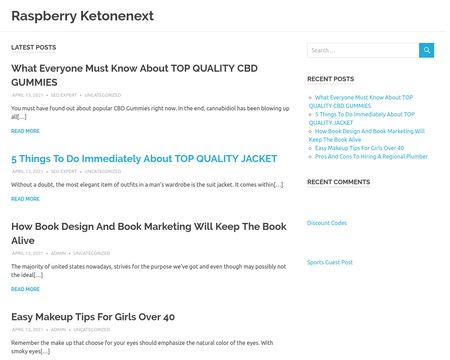Select the Book Marketing link in Recent Posts
Image resolution: width=450 pixels, height=360 pixels.
coord(367,135)
